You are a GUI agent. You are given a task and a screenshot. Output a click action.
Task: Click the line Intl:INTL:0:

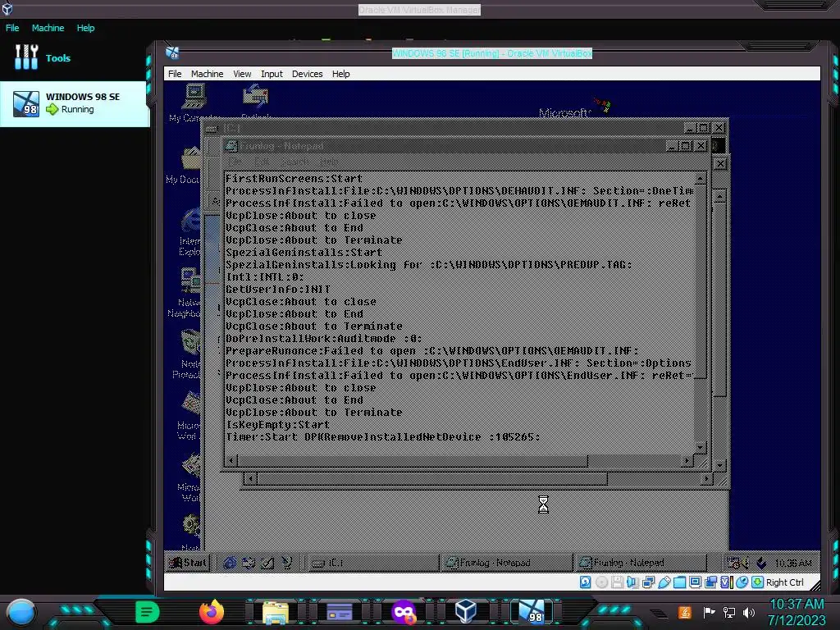[x=265, y=277]
